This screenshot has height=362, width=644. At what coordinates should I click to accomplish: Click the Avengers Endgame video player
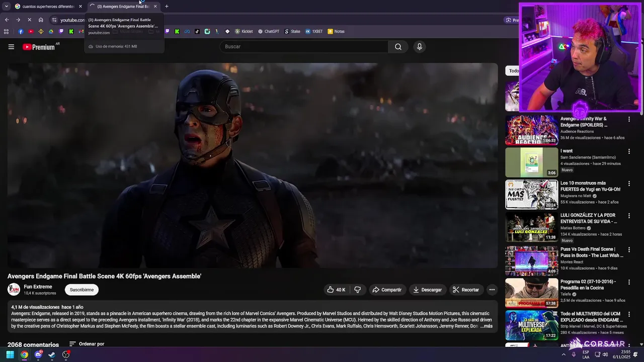253,165
